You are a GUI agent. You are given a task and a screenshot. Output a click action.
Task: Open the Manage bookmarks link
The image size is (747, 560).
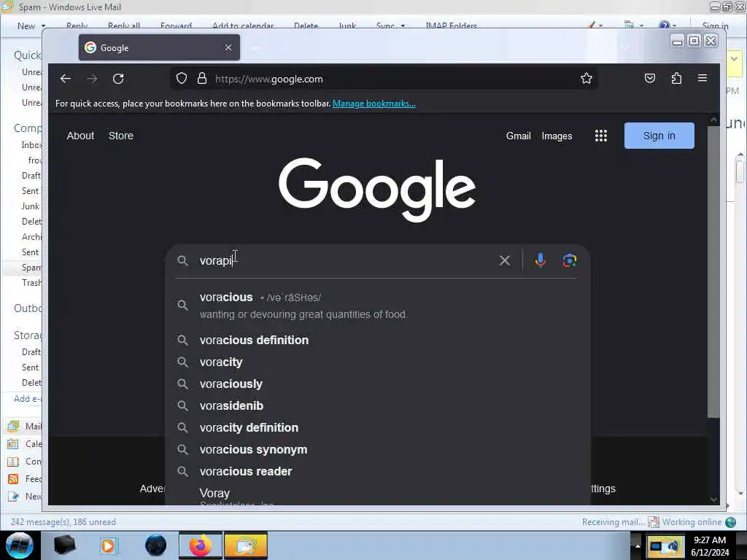coord(374,104)
